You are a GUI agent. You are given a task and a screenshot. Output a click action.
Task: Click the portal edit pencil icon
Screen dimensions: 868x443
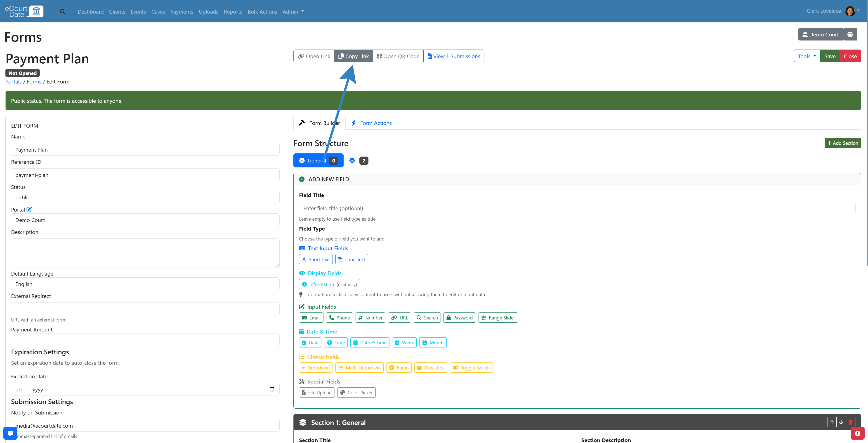[x=29, y=210]
